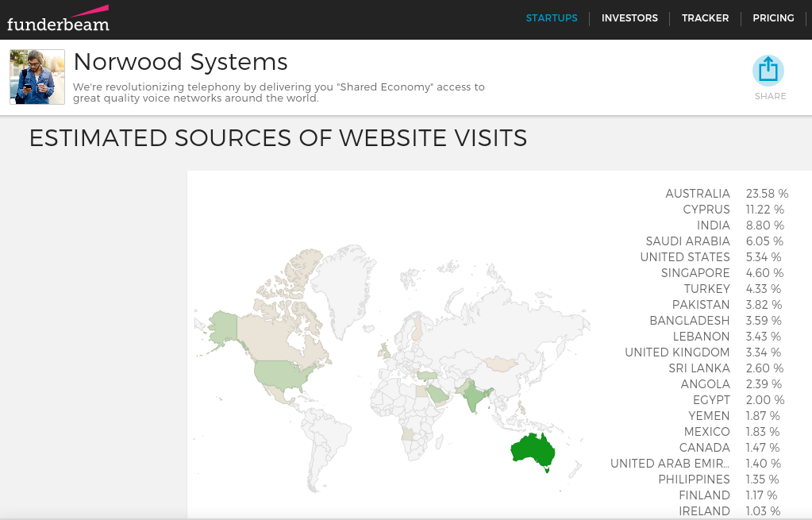
Task: Click India on the world map
Action: [471, 395]
